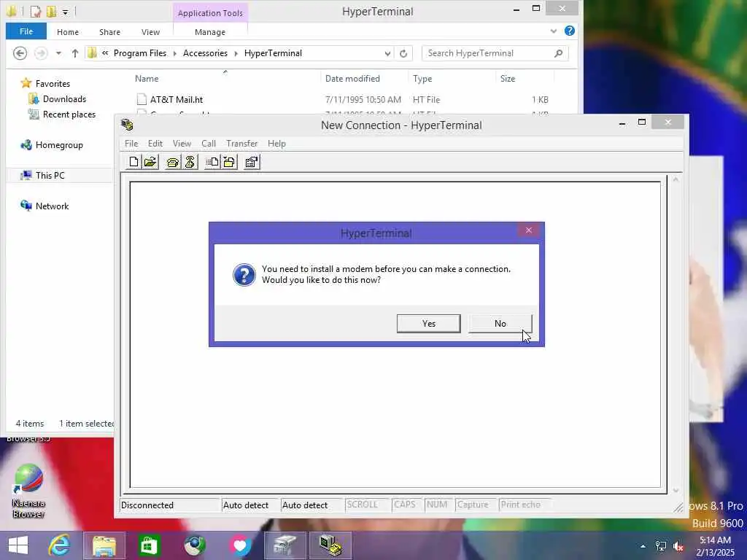Screen dimensions: 747x560
Task: Click Yes to install a modem
Action: click(x=428, y=323)
